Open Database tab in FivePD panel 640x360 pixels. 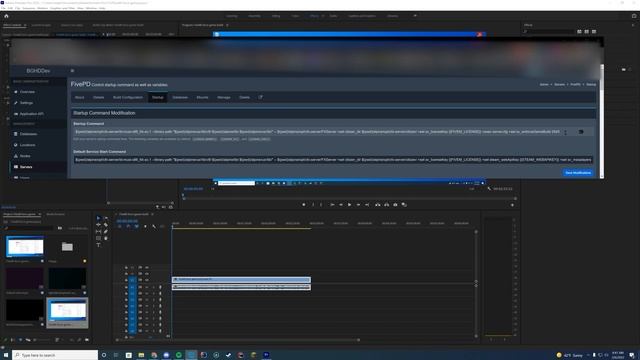pyautogui.click(x=180, y=97)
